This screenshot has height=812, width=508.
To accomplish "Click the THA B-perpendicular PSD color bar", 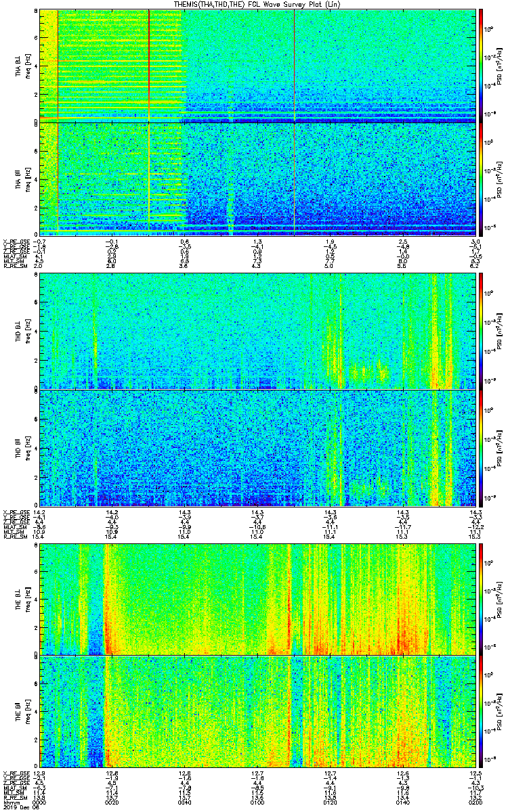I will (x=482, y=65).
